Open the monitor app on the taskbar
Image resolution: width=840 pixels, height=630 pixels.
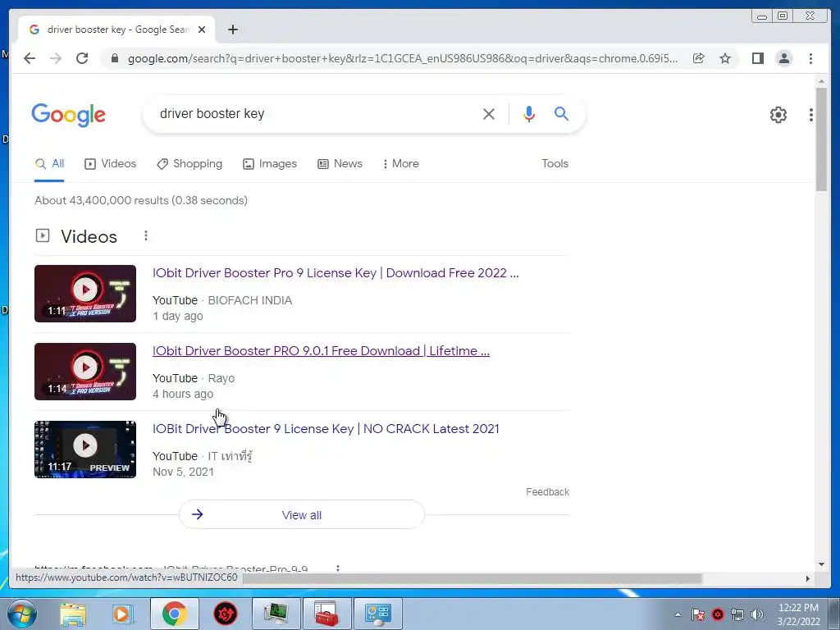pos(276,614)
